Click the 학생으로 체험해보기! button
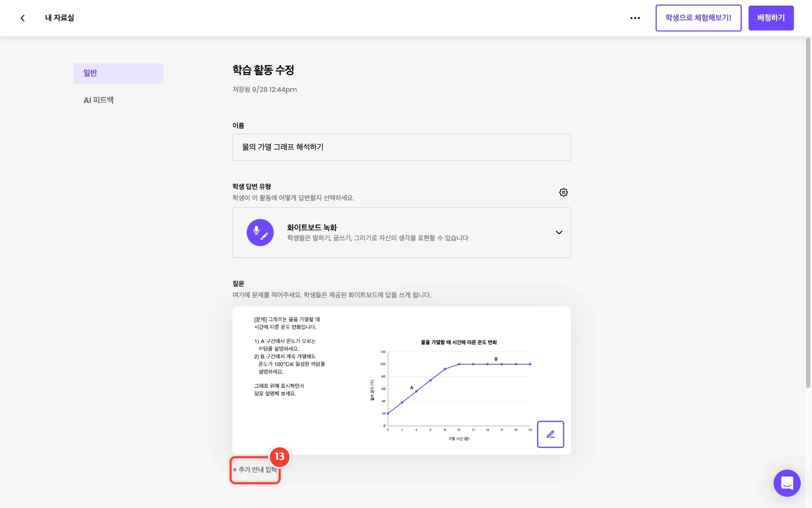The image size is (812, 508). 698,18
